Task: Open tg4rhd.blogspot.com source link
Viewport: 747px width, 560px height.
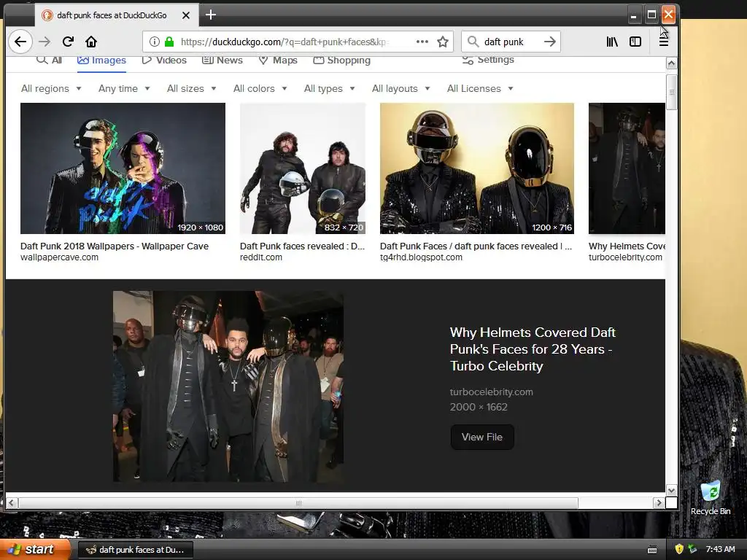Action: pos(421,257)
